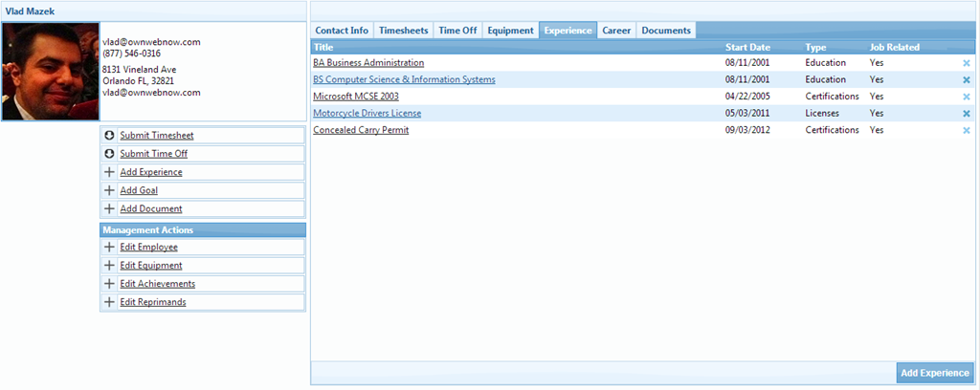
Task: Click the Edit Reprimands link
Action: click(152, 303)
